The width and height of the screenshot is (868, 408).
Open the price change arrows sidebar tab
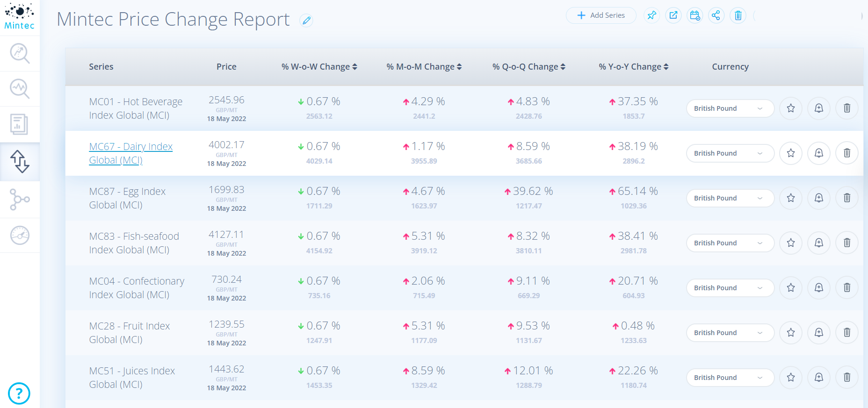pyautogui.click(x=20, y=162)
